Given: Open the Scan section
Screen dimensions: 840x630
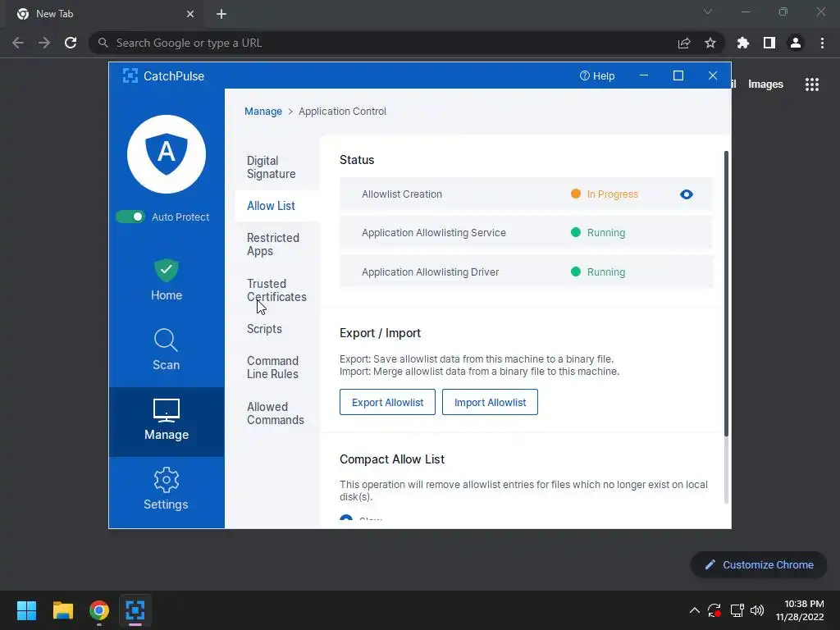Looking at the screenshot, I should click(x=166, y=349).
